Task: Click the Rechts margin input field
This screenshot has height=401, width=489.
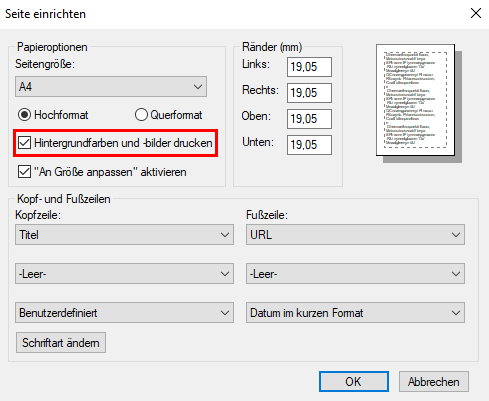Action: point(309,93)
